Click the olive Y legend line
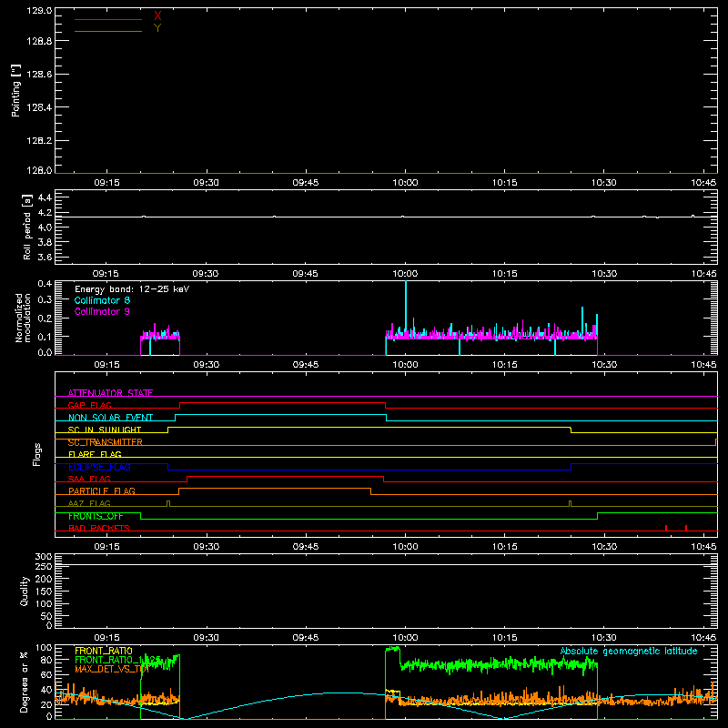This screenshot has width=728, height=728. coord(107,31)
